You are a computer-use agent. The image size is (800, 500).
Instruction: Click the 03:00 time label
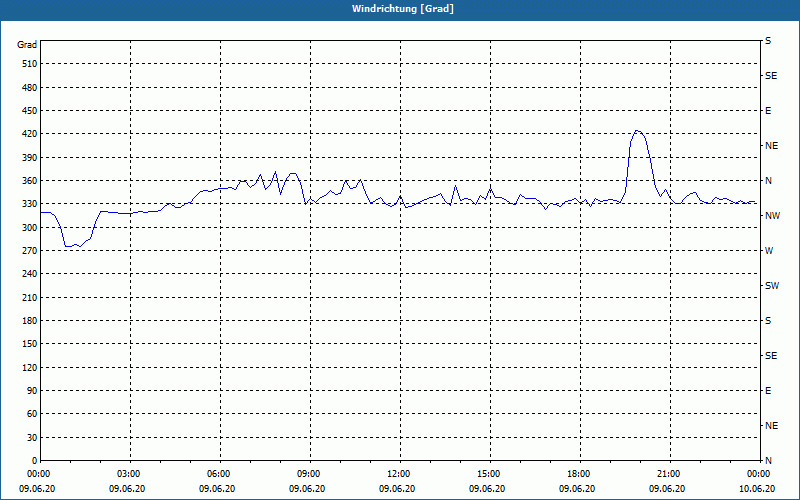pos(131,474)
